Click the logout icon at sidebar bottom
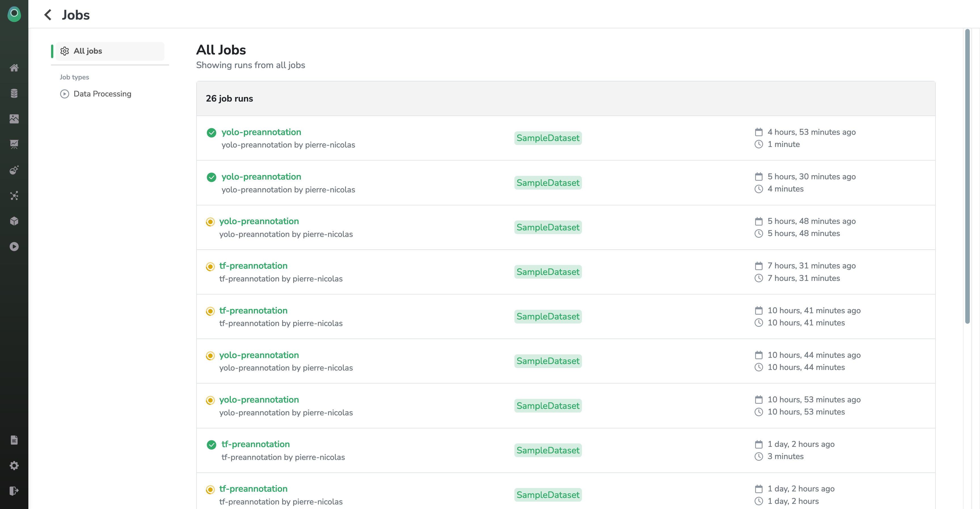The image size is (980, 509). (x=14, y=491)
